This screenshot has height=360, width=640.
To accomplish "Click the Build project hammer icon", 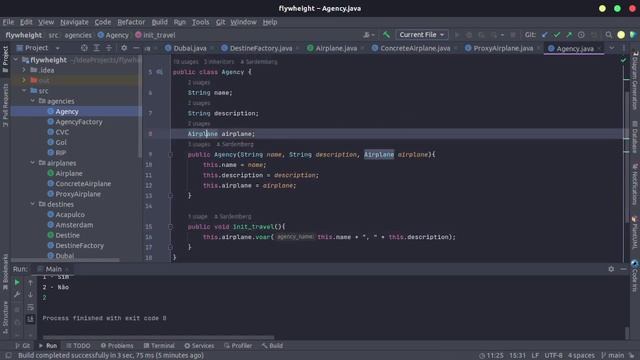I will [386, 35].
